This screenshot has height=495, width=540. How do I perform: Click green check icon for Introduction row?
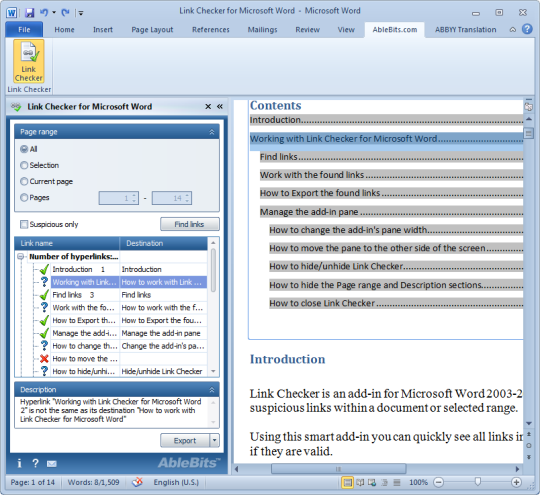[44, 269]
